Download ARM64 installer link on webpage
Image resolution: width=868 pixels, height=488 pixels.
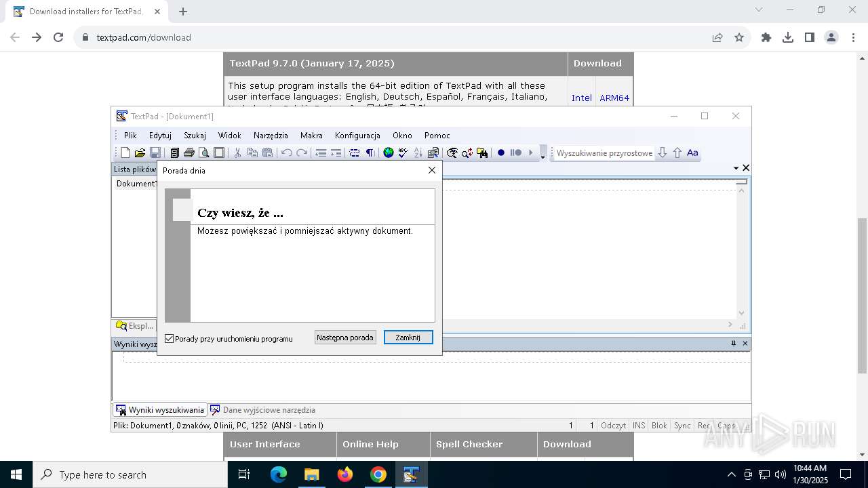(x=614, y=98)
